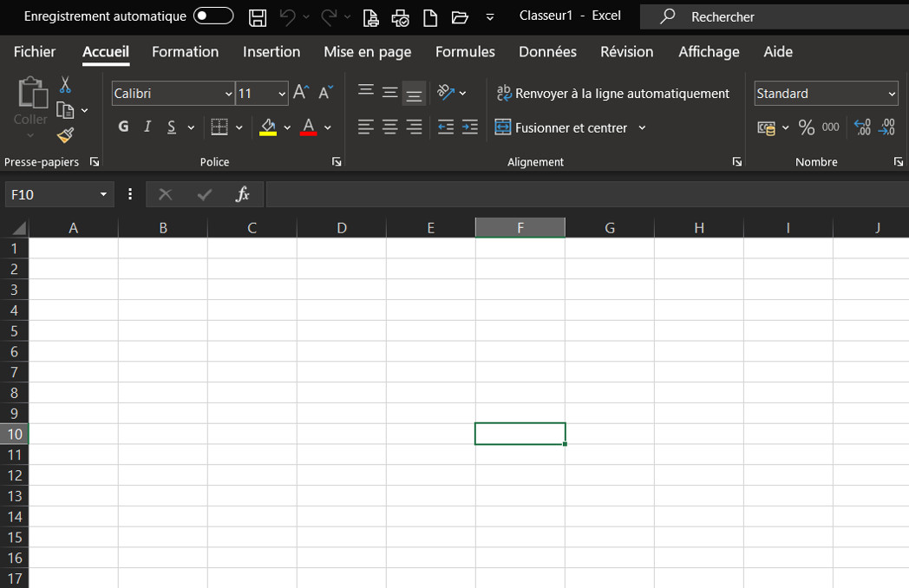Open the font color dropdown arrow
This screenshot has height=588, width=909.
tap(328, 127)
